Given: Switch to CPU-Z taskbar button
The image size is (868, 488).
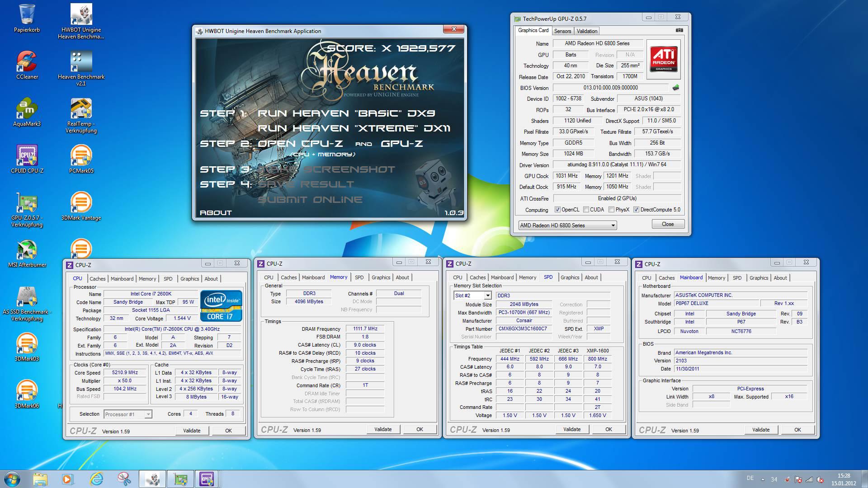Looking at the screenshot, I should coord(207,479).
